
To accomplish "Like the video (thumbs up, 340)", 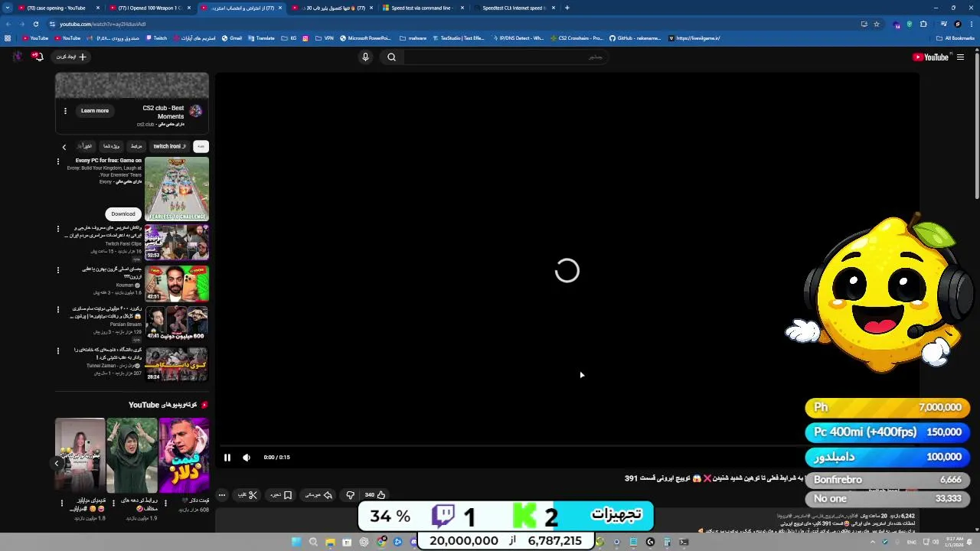I will (375, 495).
